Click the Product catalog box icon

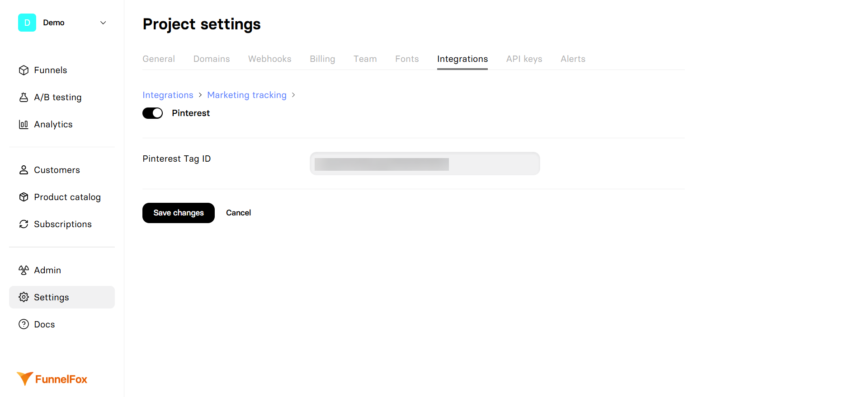(x=24, y=197)
